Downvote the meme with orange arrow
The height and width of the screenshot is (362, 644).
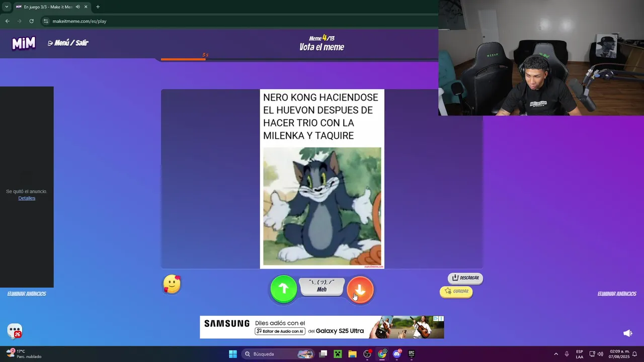[360, 289]
